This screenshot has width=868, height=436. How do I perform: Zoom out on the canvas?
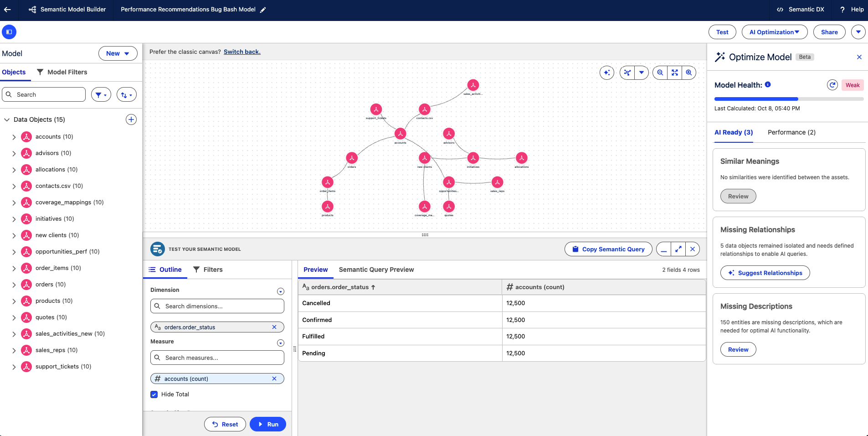pyautogui.click(x=660, y=73)
